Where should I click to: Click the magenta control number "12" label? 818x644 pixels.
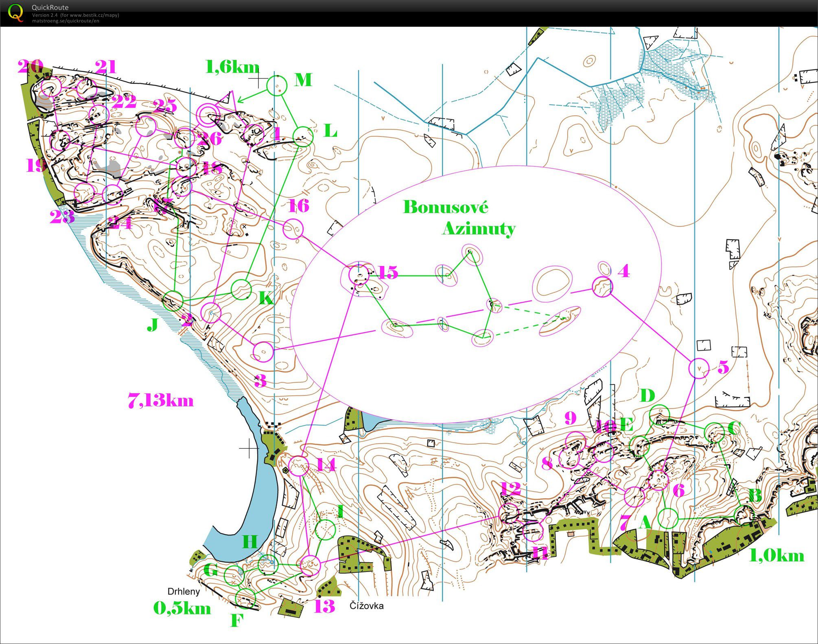tap(511, 489)
